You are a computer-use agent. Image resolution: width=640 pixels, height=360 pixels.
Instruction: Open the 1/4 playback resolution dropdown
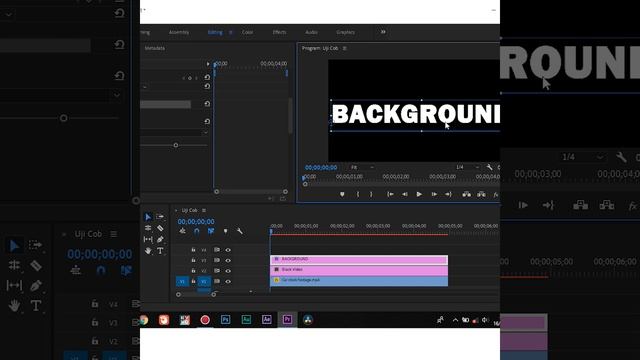tap(467, 167)
